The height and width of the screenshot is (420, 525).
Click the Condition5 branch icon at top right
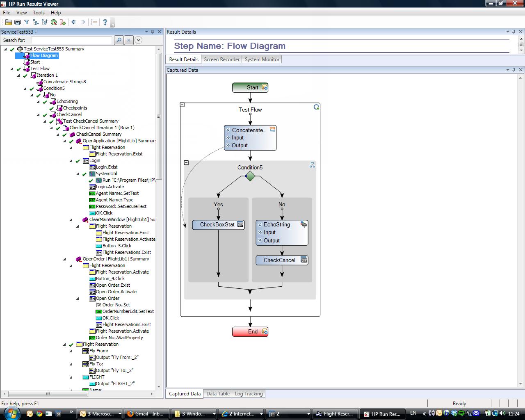point(312,165)
